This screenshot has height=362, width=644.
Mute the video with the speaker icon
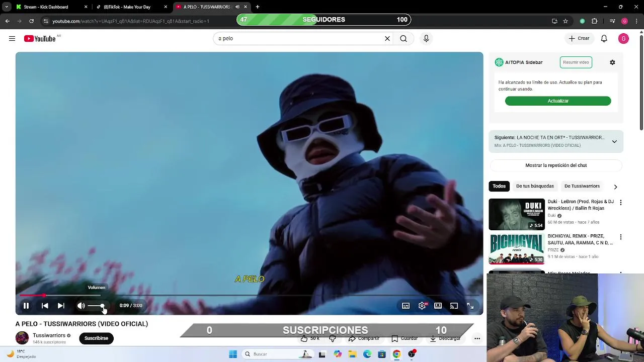click(81, 306)
